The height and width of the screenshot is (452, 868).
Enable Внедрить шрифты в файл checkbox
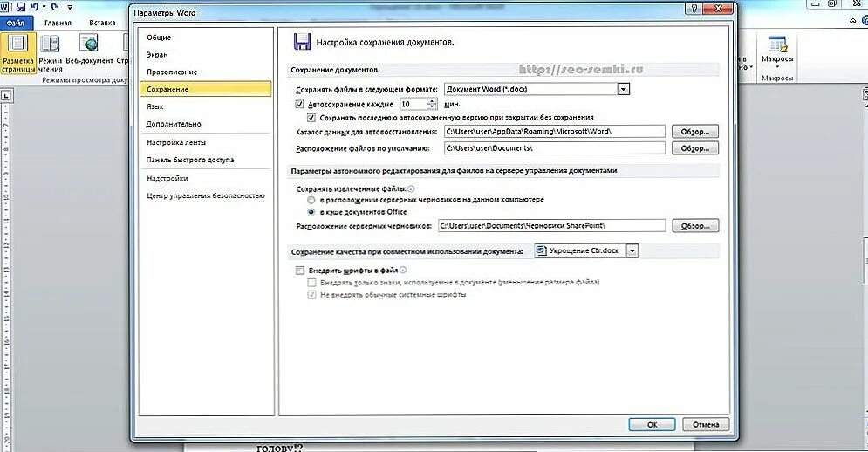coord(299,271)
